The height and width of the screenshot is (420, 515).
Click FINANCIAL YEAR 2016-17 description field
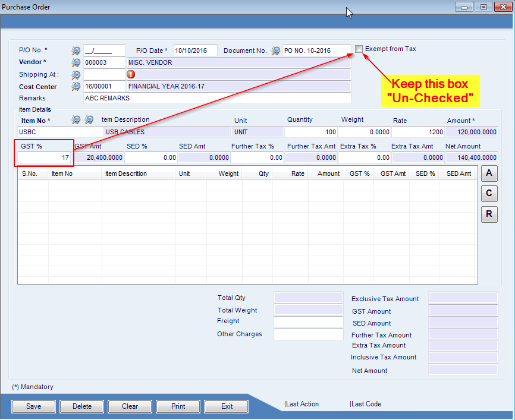click(x=239, y=86)
